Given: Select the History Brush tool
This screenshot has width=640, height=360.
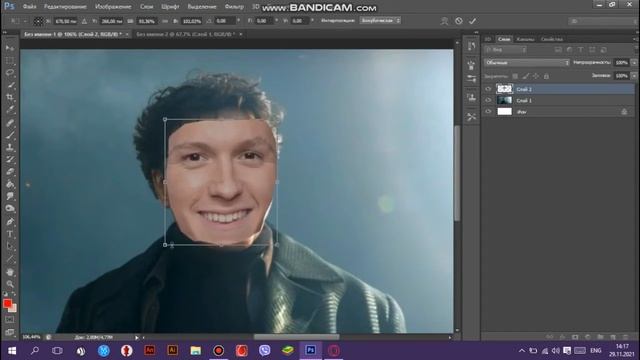Looking at the screenshot, I should [10, 160].
